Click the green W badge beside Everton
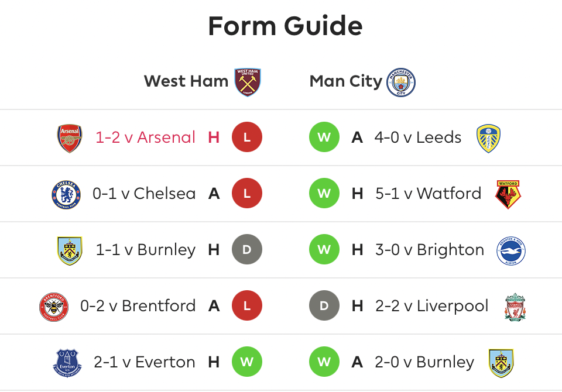This screenshot has width=562, height=392. click(x=246, y=363)
